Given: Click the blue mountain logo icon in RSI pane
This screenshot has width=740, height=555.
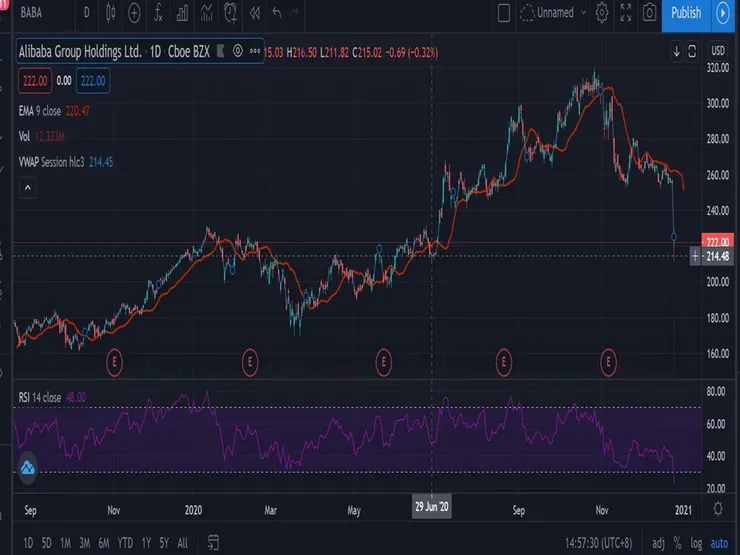Looking at the screenshot, I should pyautogui.click(x=28, y=468).
